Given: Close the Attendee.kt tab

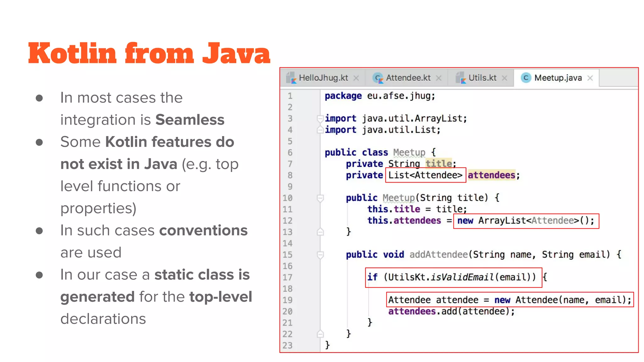Looking at the screenshot, I should click(439, 78).
